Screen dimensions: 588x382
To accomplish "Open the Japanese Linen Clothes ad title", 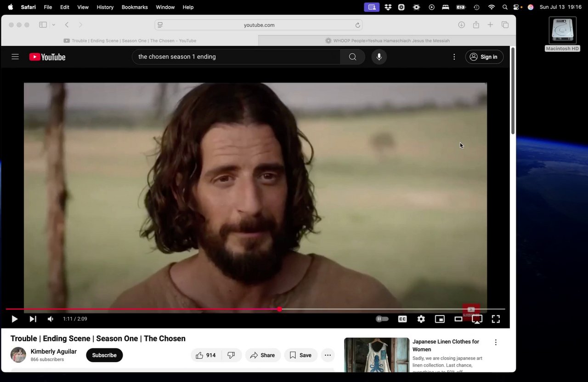I will [x=446, y=345].
